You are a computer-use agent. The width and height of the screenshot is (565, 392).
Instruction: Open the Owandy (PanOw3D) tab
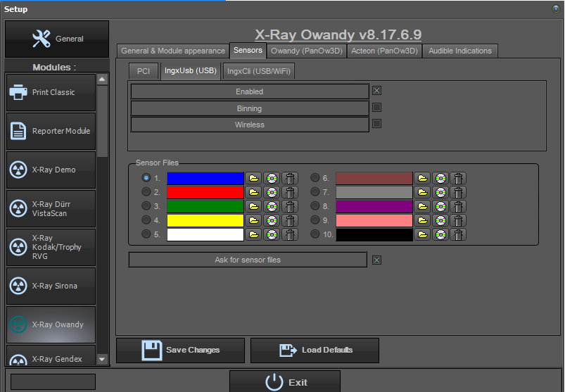click(x=307, y=51)
